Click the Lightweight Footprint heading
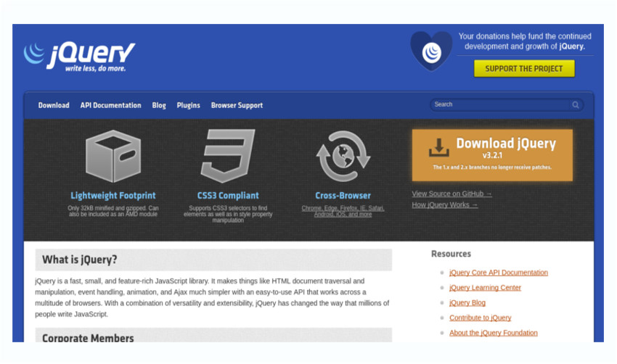The height and width of the screenshot is (364, 617). click(113, 195)
